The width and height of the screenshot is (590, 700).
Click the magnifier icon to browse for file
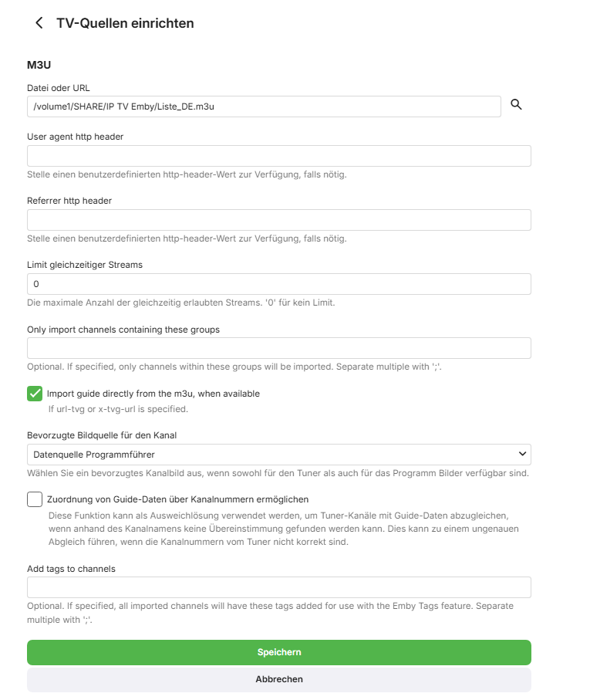point(517,106)
